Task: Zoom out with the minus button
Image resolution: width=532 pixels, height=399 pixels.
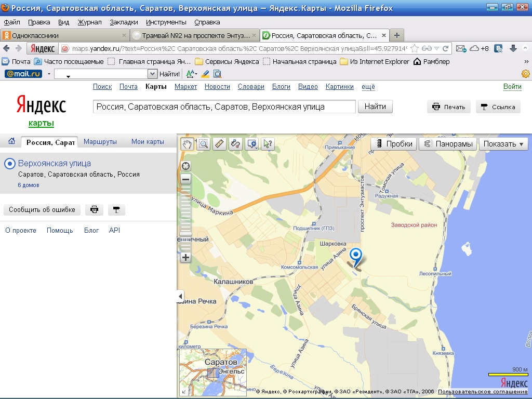Action: (x=185, y=179)
